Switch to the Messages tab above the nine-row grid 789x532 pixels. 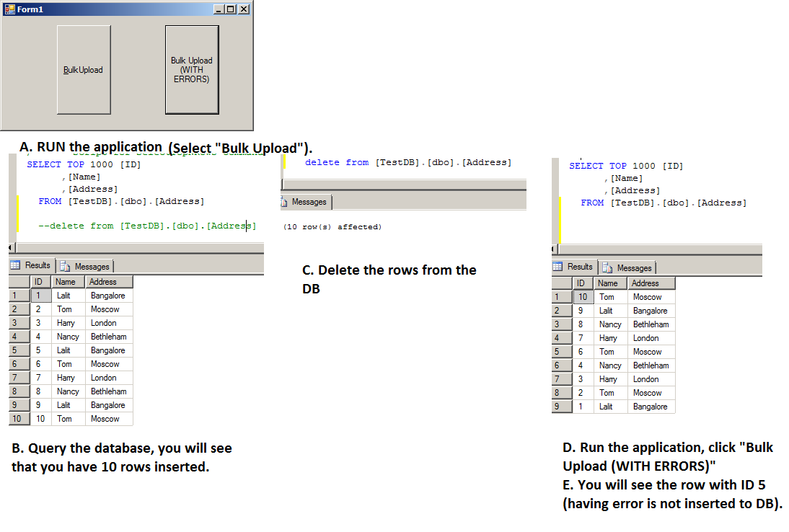[x=628, y=267]
